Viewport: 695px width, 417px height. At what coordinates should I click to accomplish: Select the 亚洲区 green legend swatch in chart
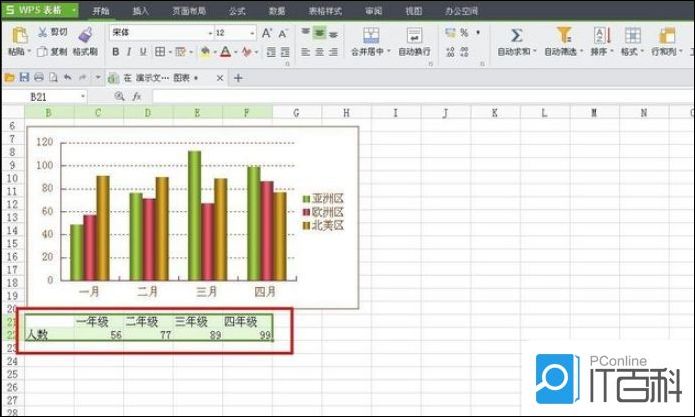[x=306, y=199]
